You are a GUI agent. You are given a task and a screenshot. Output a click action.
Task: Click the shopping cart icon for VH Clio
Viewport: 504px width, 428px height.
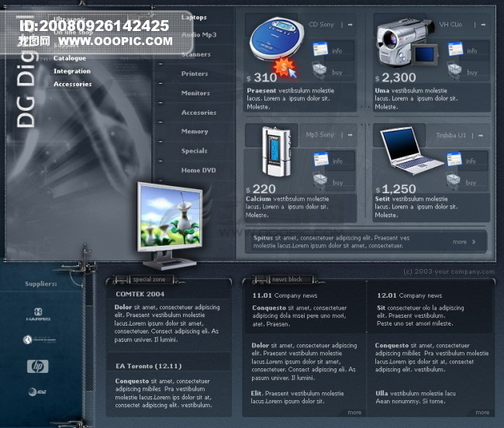click(454, 71)
